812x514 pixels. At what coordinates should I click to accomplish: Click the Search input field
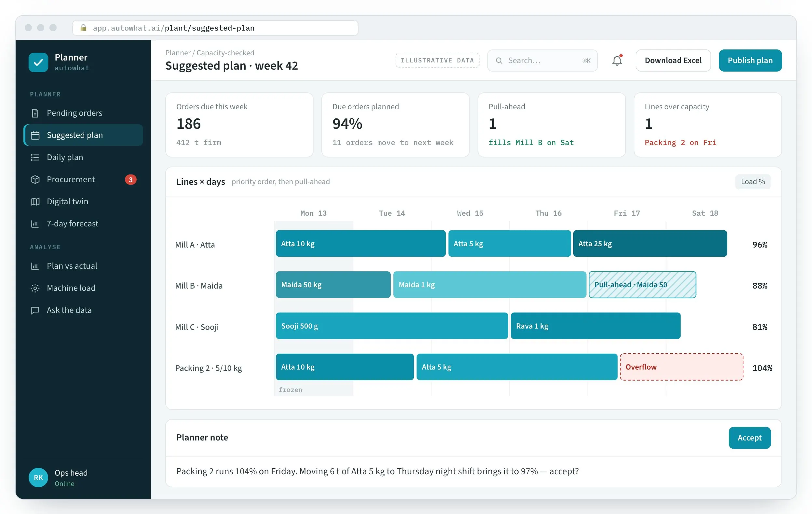(x=542, y=61)
